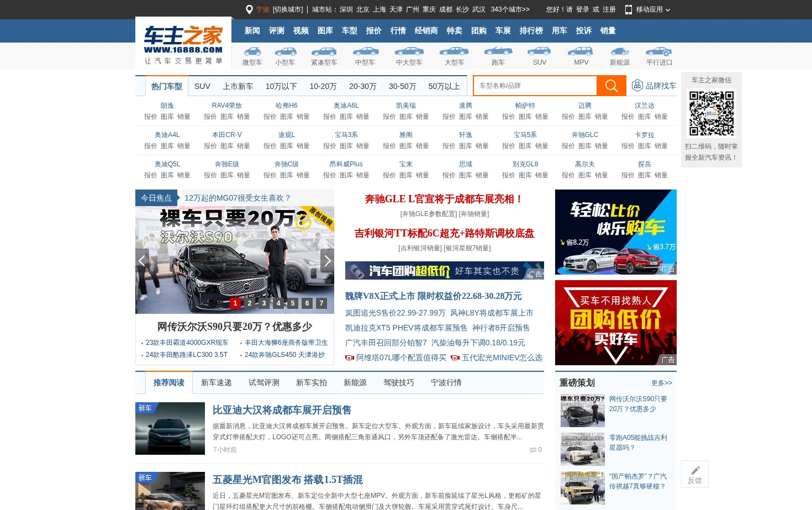
Task: Open the 销量 navigation menu item
Action: pos(608,31)
